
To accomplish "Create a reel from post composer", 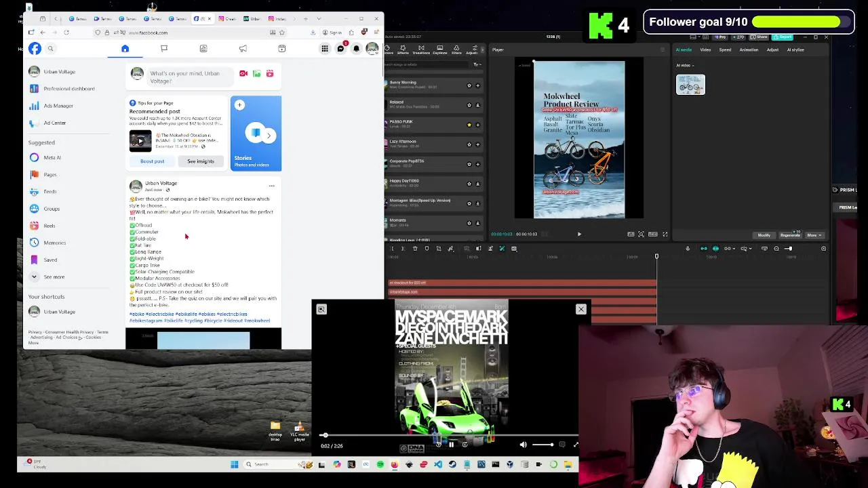I will click(x=270, y=74).
